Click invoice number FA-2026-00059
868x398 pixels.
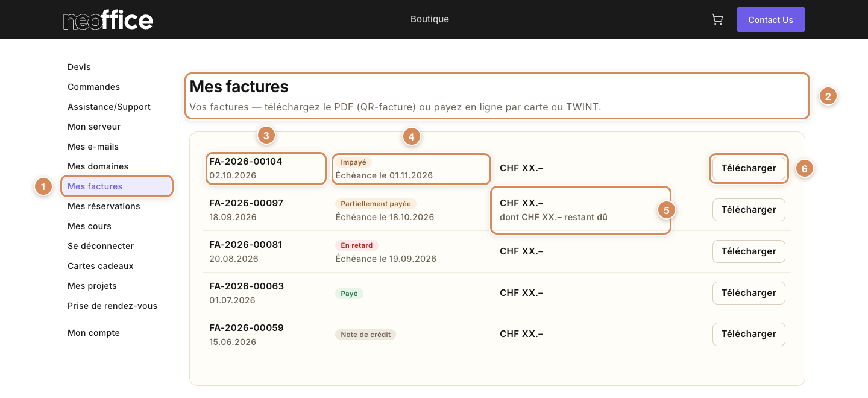point(246,328)
